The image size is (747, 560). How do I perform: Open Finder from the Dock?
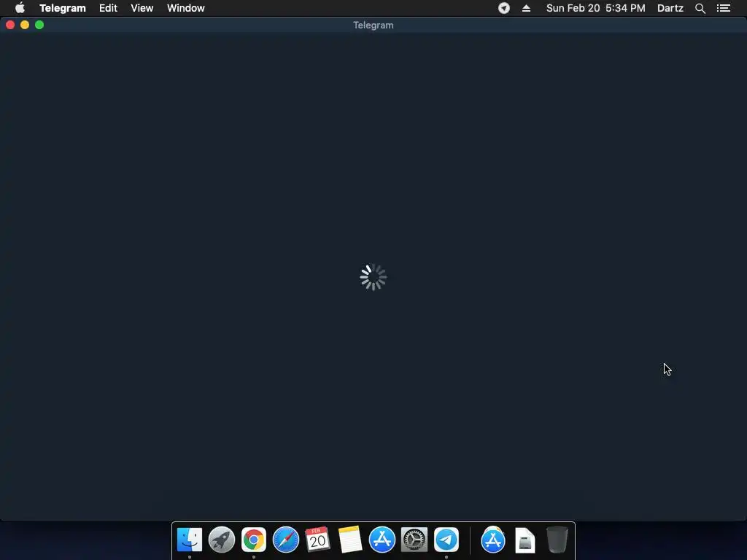(x=190, y=540)
